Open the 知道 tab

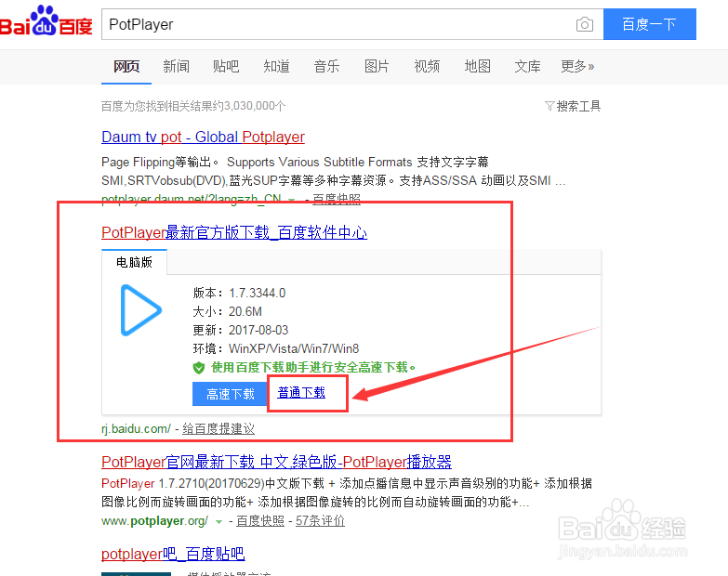pos(276,66)
